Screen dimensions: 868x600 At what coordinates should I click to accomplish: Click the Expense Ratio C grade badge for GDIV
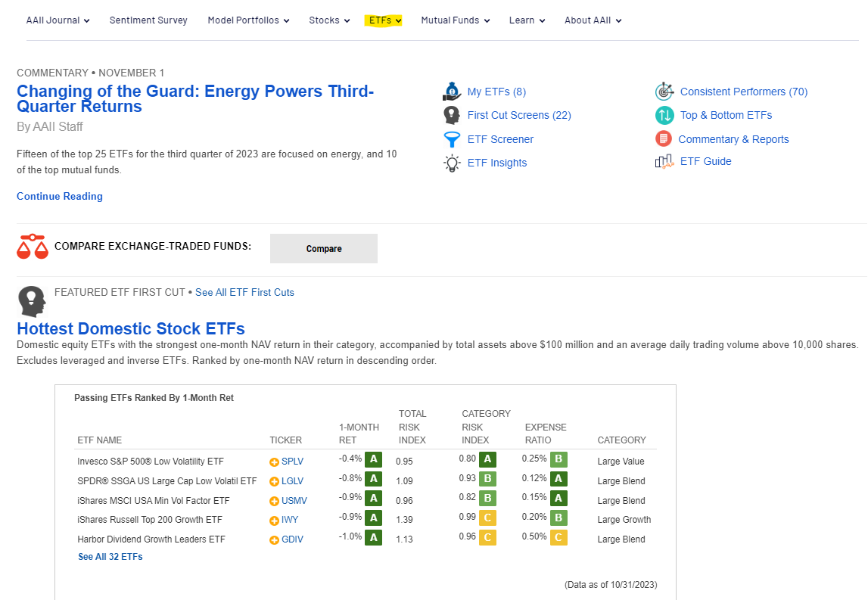tap(558, 537)
